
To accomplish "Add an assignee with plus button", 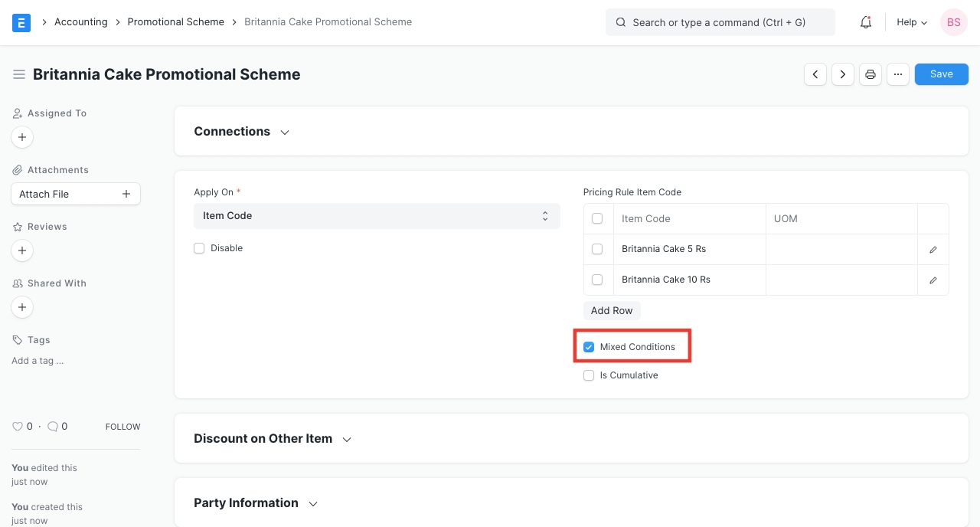I will (22, 137).
